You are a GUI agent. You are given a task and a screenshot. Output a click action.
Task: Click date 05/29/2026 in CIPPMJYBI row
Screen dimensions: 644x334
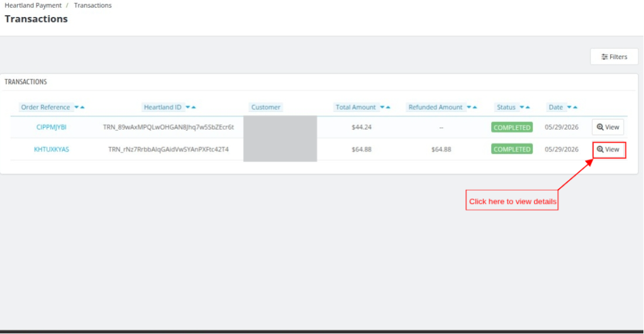click(562, 127)
